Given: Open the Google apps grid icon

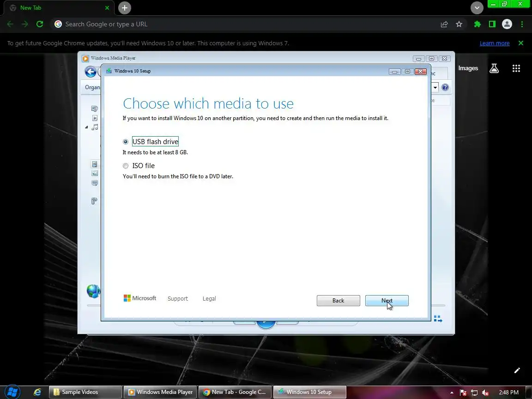Looking at the screenshot, I should coord(516,68).
